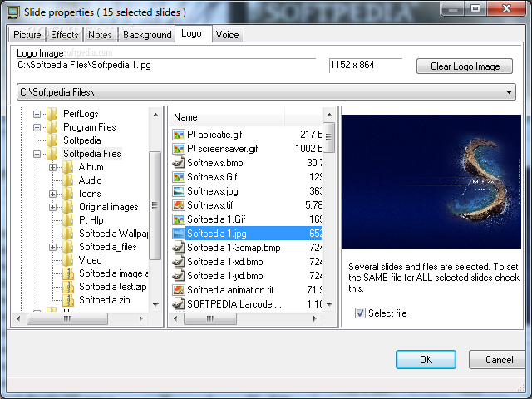Click the file list scroll right arrow
Screen dimensions: 532x399
click(x=315, y=318)
